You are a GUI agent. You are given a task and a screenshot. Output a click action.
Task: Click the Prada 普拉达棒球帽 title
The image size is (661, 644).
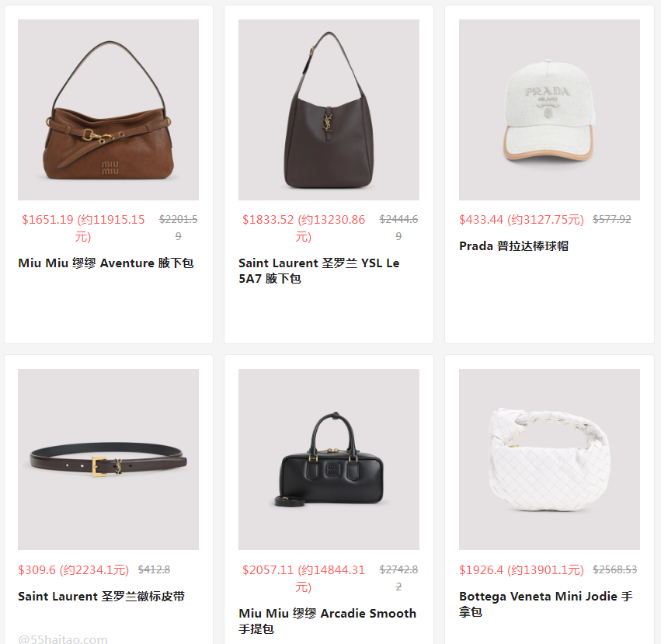point(514,246)
